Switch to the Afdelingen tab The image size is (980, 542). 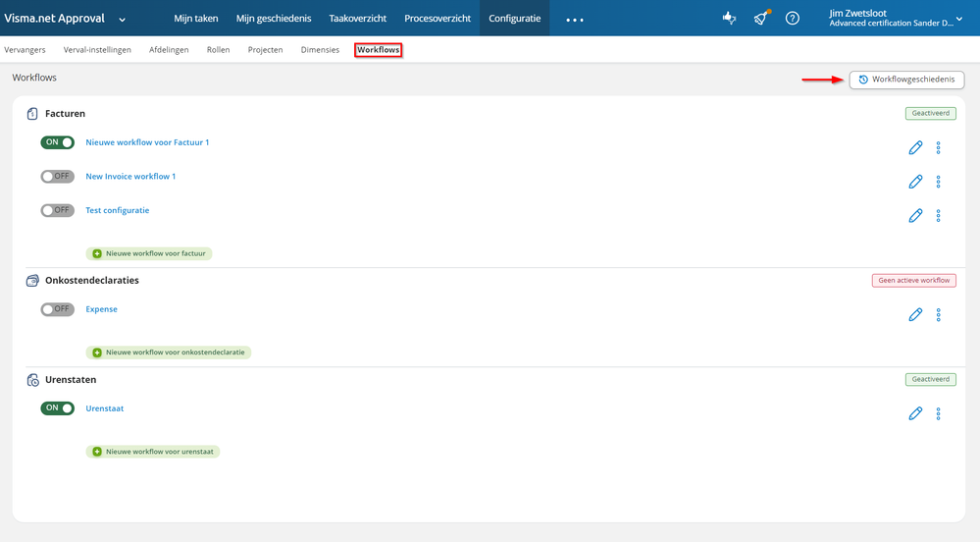coord(169,50)
